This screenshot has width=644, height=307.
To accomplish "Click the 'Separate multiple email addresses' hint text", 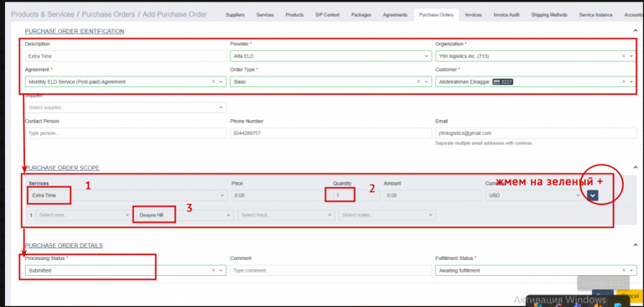I will click(x=484, y=143).
